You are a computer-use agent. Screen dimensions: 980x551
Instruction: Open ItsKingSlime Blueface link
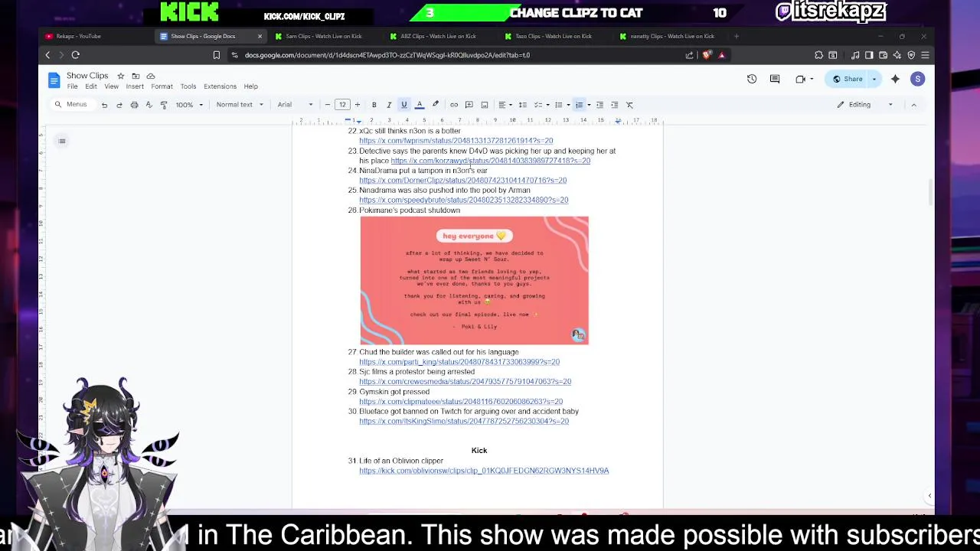click(x=464, y=421)
